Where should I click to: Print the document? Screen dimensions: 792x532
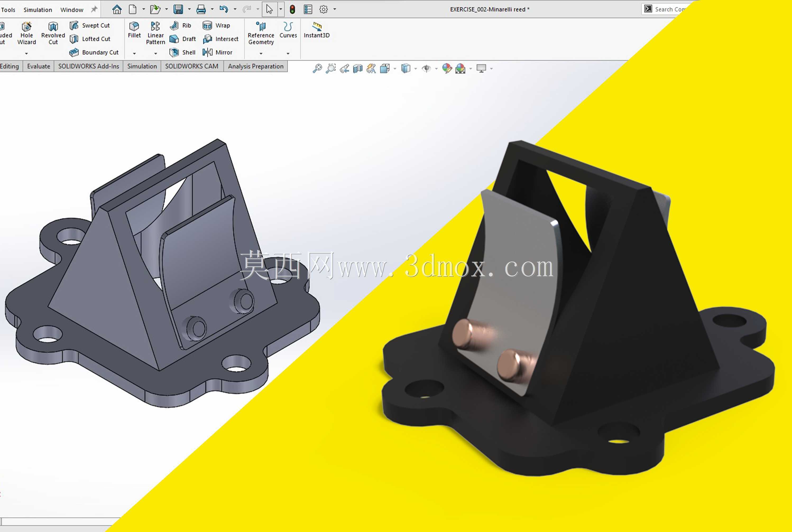point(201,10)
